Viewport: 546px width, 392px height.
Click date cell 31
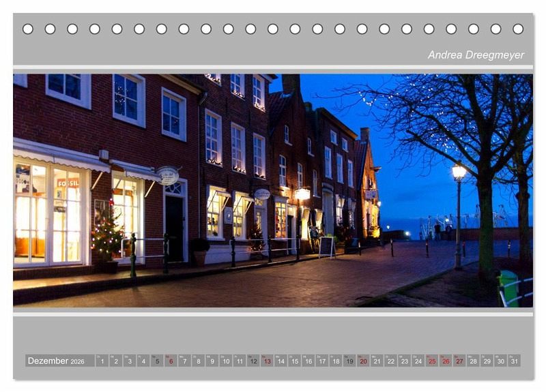pyautogui.click(x=515, y=361)
